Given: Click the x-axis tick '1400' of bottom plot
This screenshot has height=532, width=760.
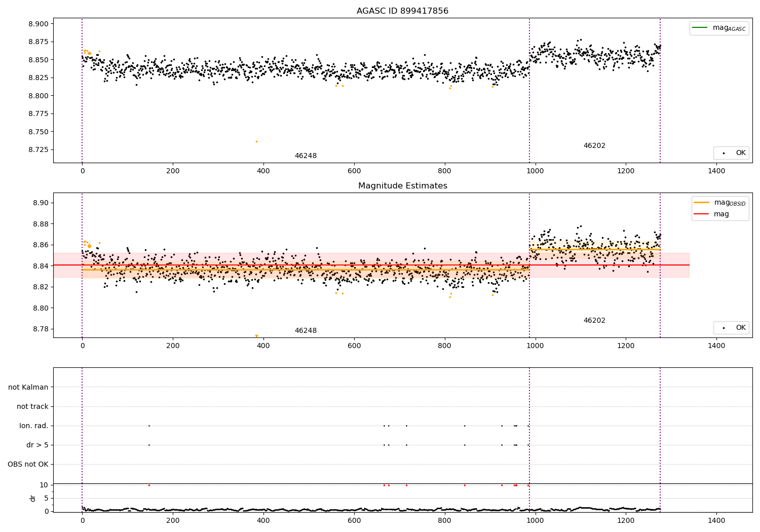Looking at the screenshot, I should point(716,520).
